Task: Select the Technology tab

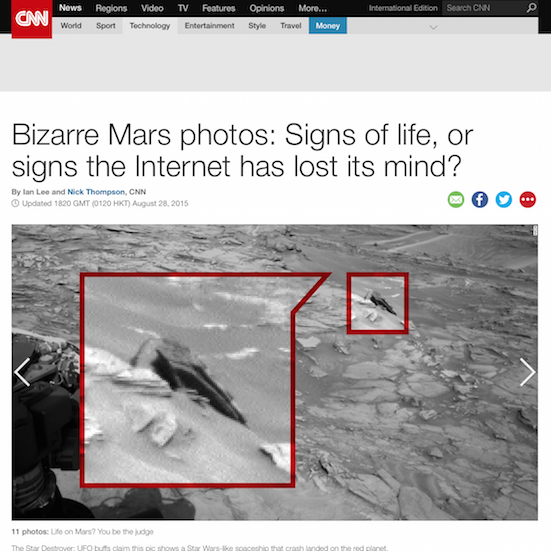Action: 150,26
